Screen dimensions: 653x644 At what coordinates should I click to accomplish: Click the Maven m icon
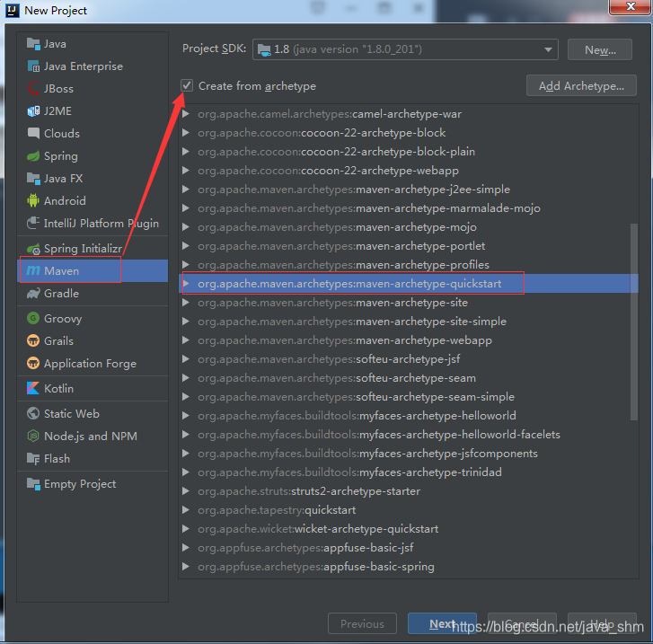pyautogui.click(x=33, y=270)
